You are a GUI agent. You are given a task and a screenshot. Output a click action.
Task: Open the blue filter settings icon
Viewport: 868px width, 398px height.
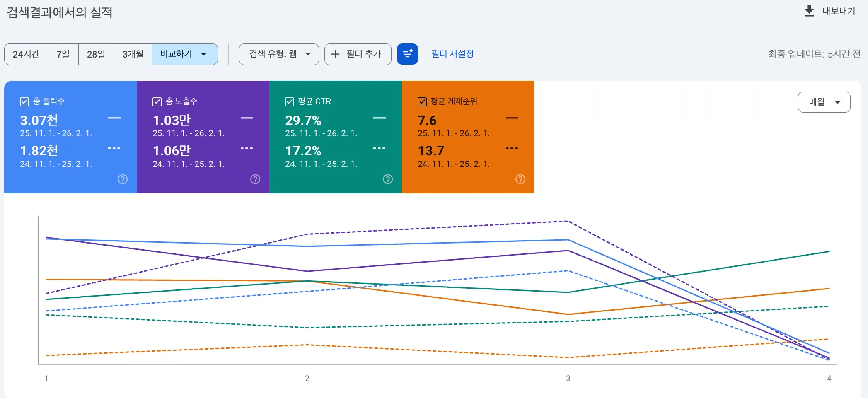pyautogui.click(x=408, y=54)
